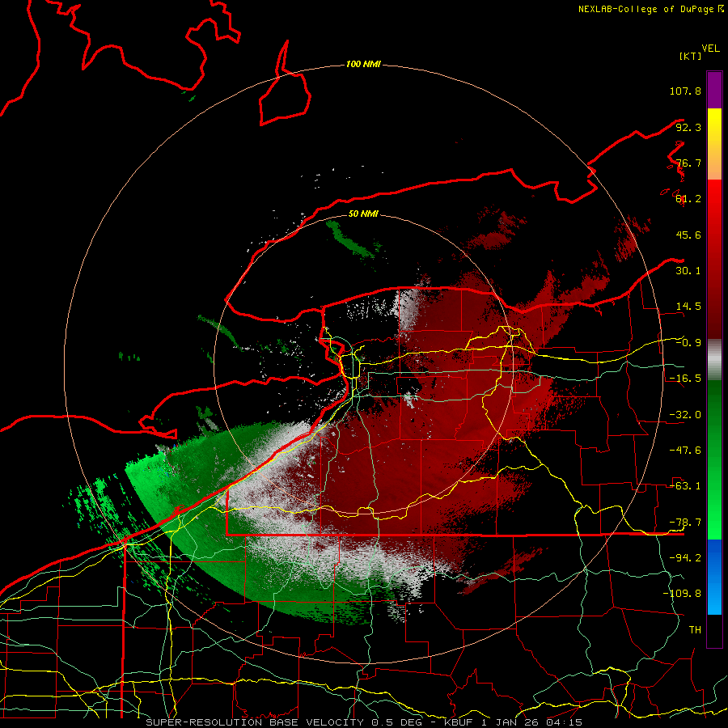Click the 50 NMI range ring label
Viewport: 728px width, 728px height.
363,214
